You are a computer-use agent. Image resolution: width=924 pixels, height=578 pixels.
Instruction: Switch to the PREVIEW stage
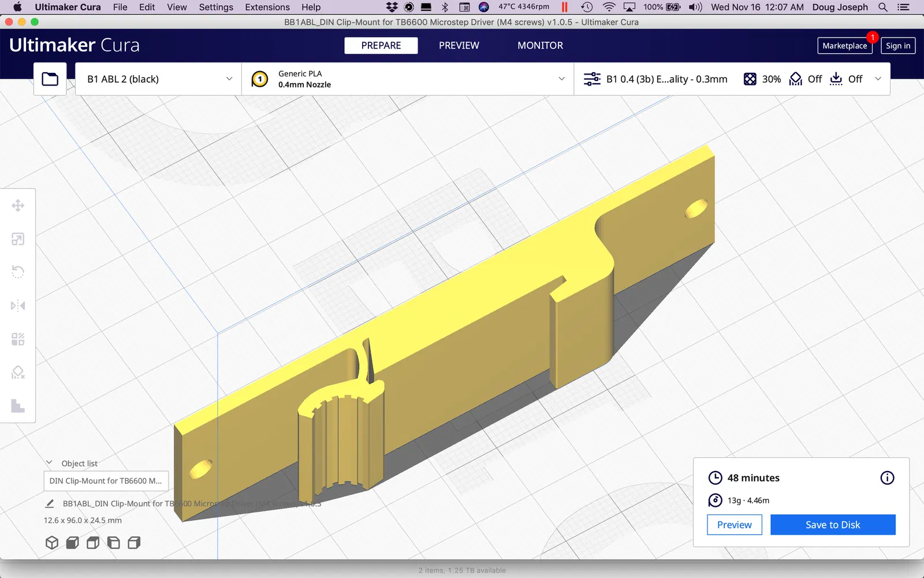tap(459, 46)
